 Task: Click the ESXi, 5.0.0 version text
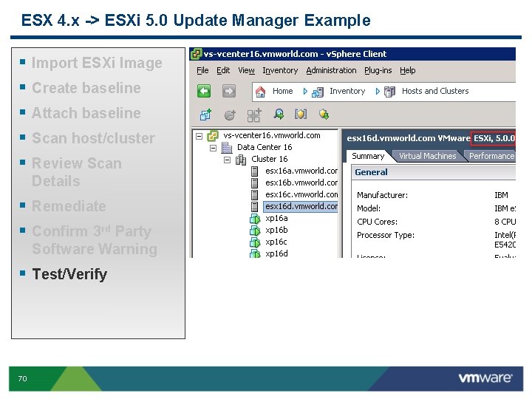(x=494, y=138)
